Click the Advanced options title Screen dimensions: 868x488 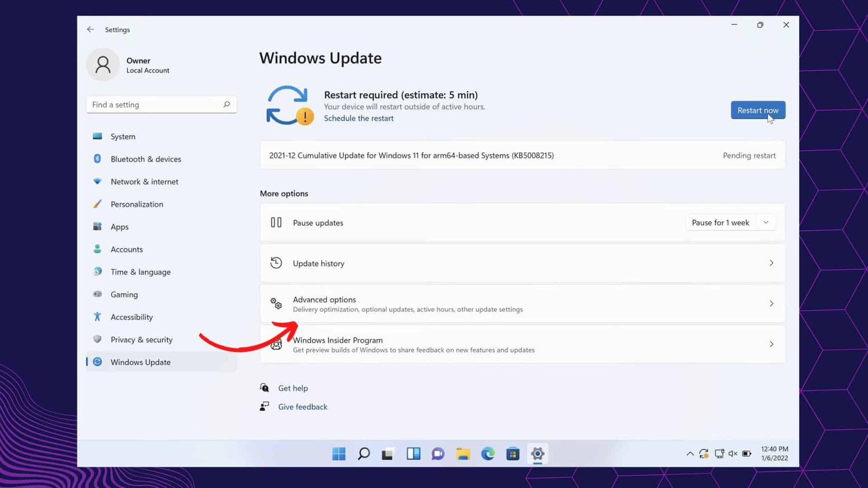coord(324,299)
